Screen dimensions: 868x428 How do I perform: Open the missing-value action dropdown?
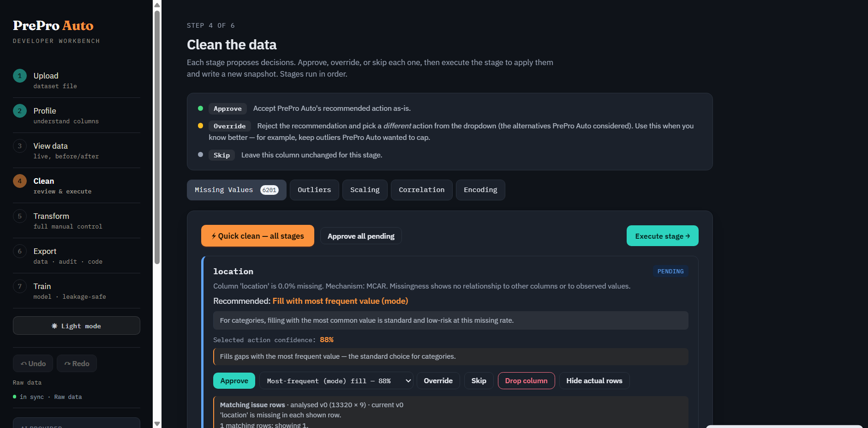[x=336, y=381]
